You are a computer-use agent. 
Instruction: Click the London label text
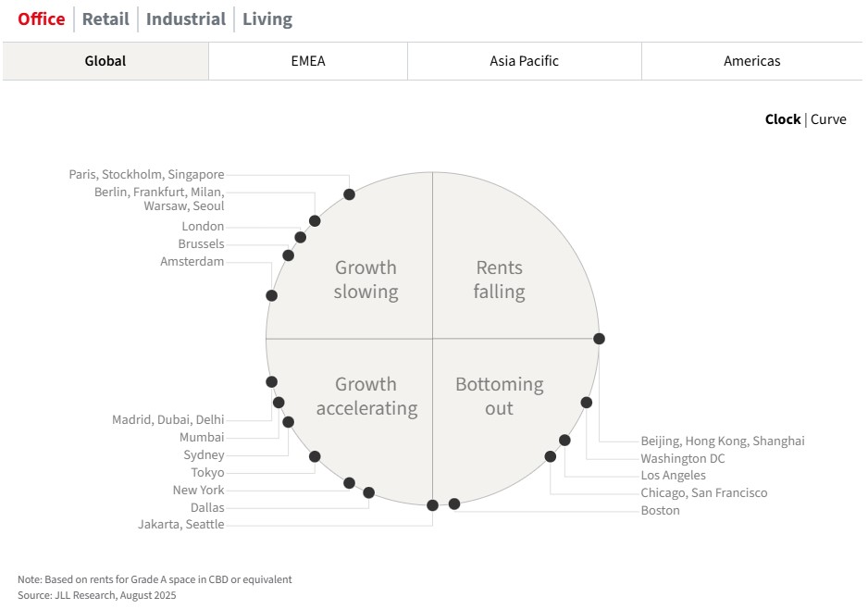coord(203,227)
